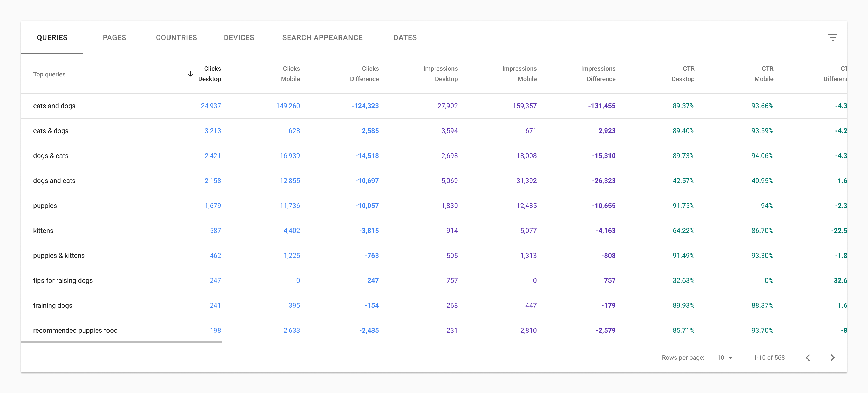868x393 pixels.
Task: Click the filter icon in the top right
Action: pyautogui.click(x=832, y=37)
